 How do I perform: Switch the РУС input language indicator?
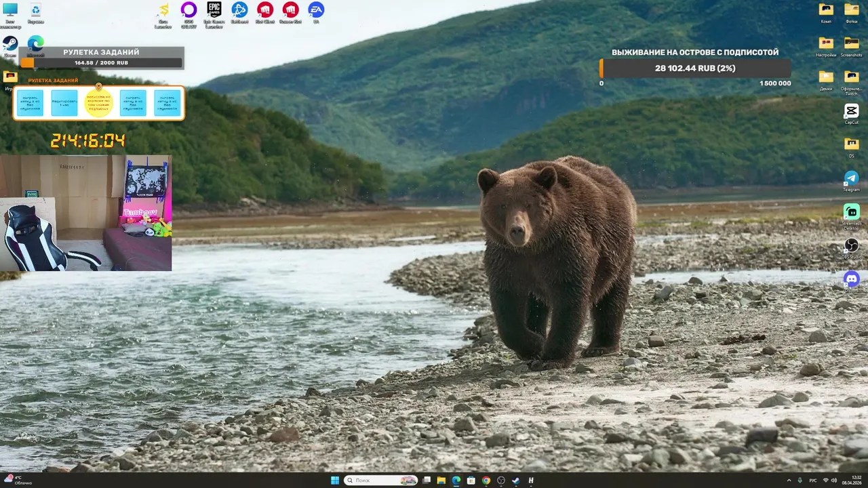[812, 481]
